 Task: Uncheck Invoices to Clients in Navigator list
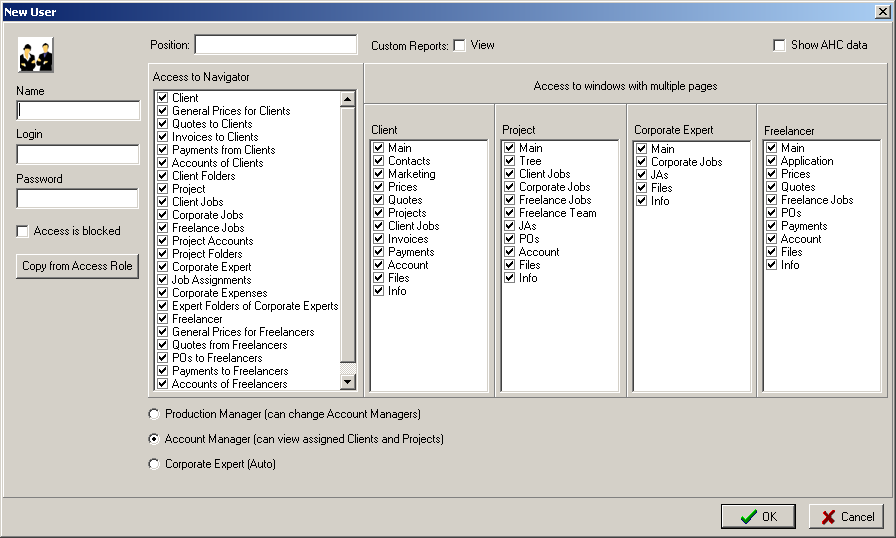pos(162,137)
